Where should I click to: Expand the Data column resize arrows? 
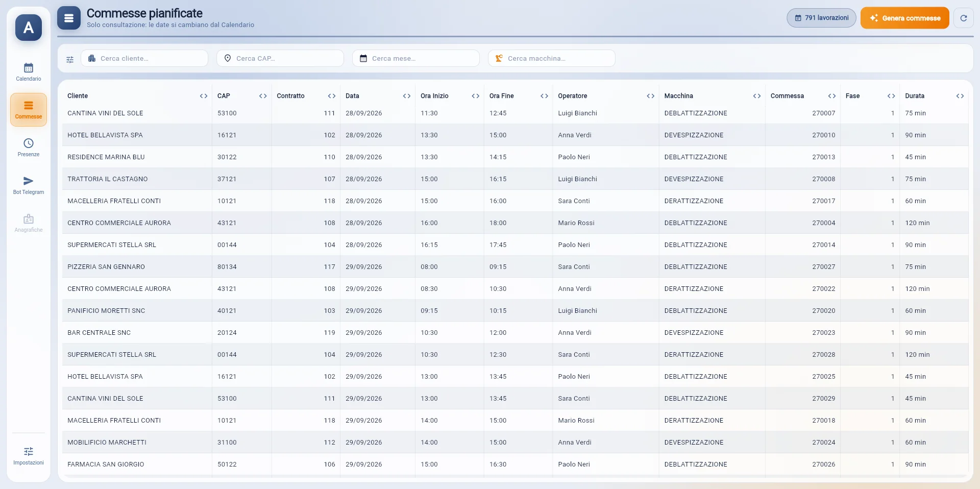coord(407,96)
